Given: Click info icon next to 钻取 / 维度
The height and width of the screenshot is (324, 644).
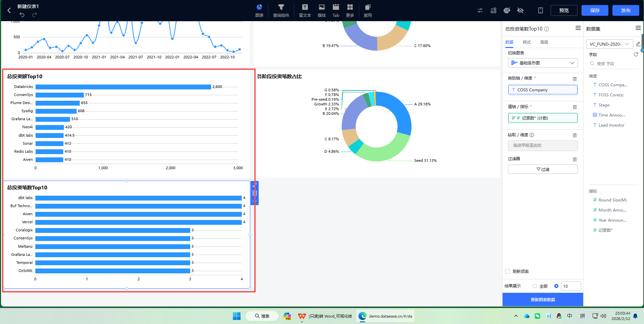Looking at the screenshot, I should pyautogui.click(x=532, y=135).
